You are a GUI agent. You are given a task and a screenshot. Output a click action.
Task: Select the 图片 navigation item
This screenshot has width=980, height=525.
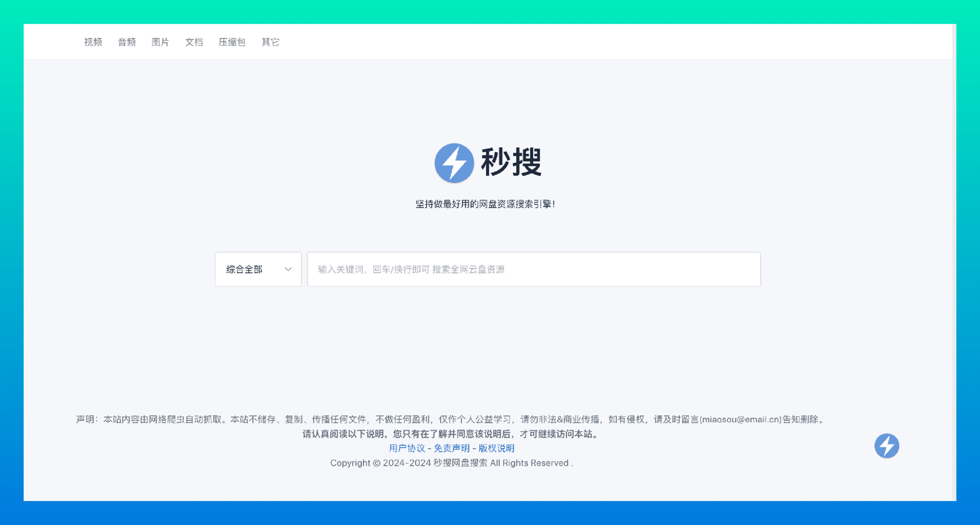[x=161, y=42]
